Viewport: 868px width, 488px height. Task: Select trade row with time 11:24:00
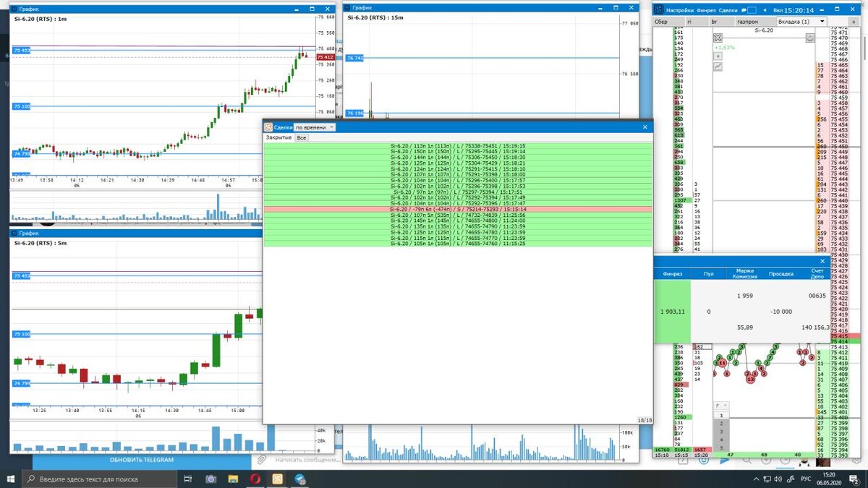(458, 221)
